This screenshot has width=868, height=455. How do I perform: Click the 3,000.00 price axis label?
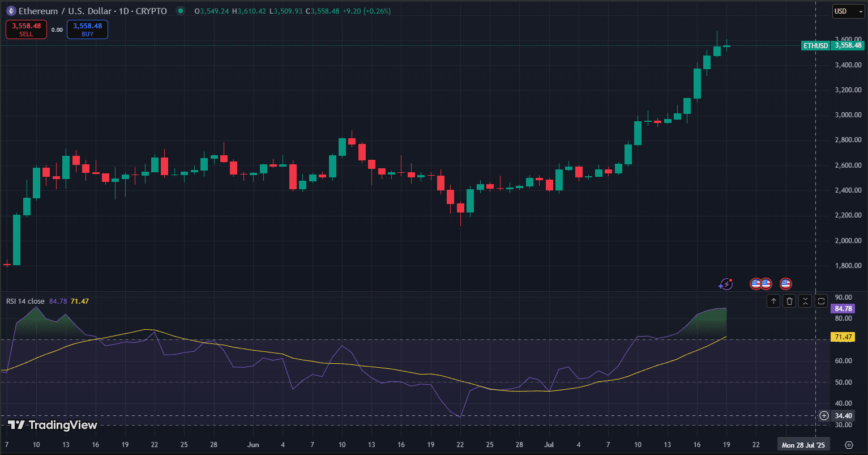[848, 115]
